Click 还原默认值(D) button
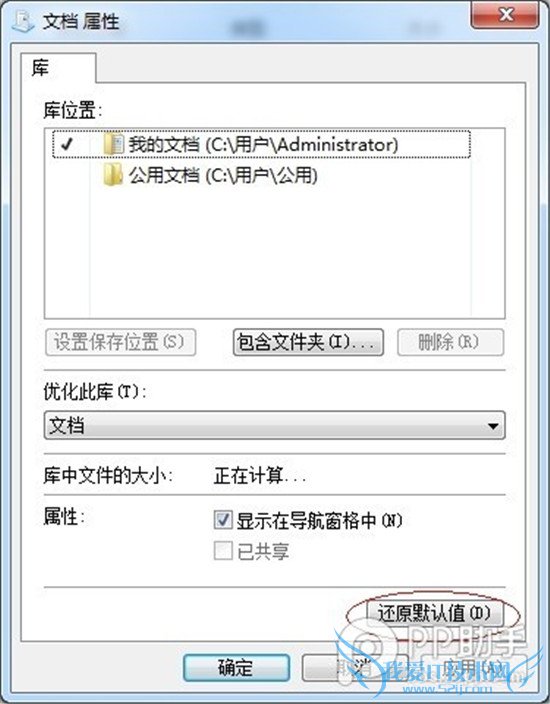Screen dimensions: 550x704 pos(435,613)
